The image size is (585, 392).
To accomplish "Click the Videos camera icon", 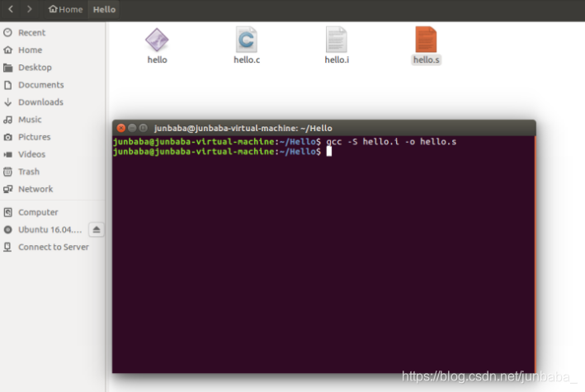I will point(7,154).
